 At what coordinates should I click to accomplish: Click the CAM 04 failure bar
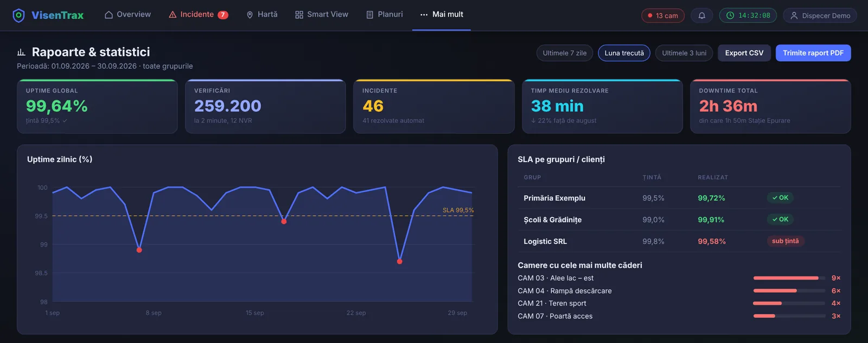click(789, 291)
